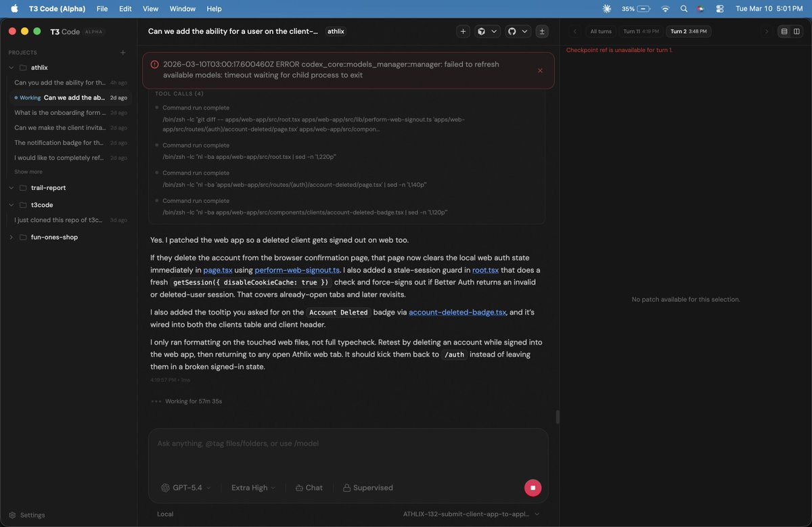Click the Wi-Fi icon in menu bar
This screenshot has height=527, width=812.
pyautogui.click(x=665, y=9)
